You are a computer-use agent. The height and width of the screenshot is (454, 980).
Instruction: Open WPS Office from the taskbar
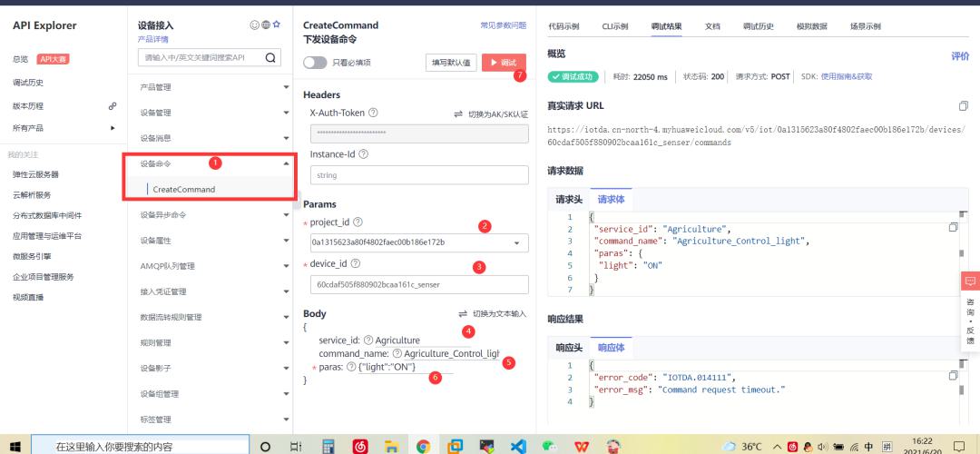click(582, 447)
